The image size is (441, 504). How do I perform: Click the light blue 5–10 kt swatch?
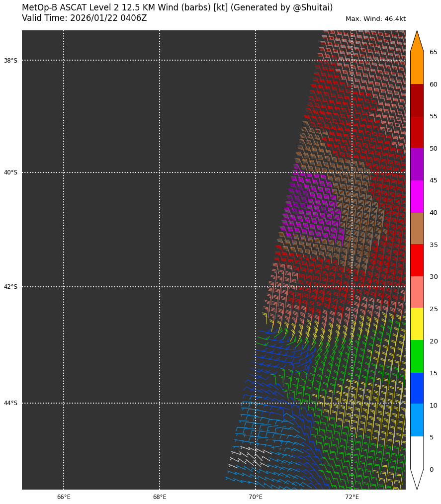(x=417, y=420)
